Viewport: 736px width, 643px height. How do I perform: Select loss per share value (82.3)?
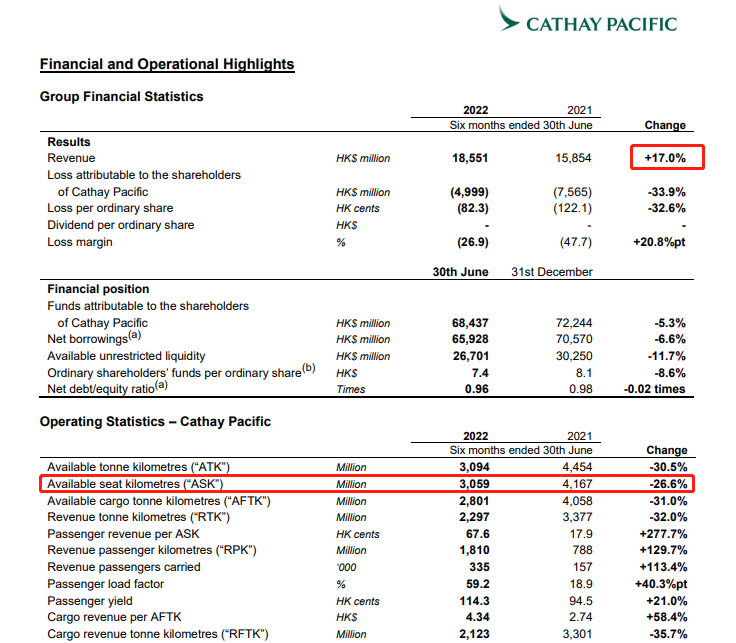point(473,208)
